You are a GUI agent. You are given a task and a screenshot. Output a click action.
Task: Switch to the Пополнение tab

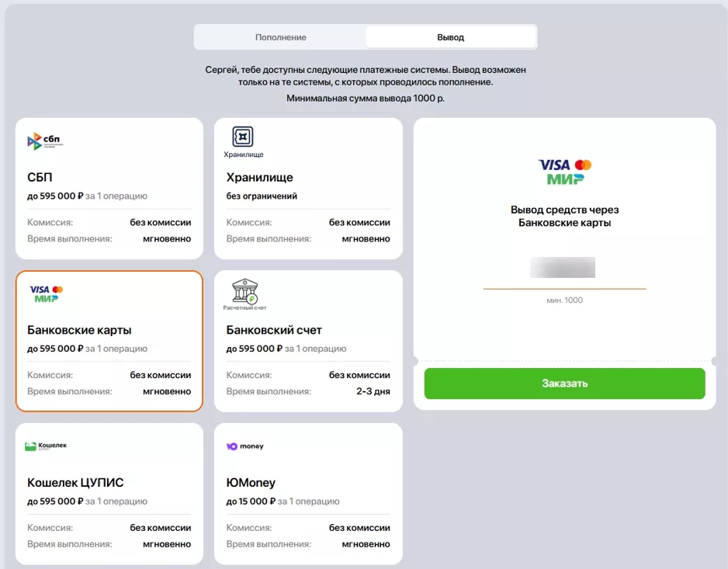[280, 37]
